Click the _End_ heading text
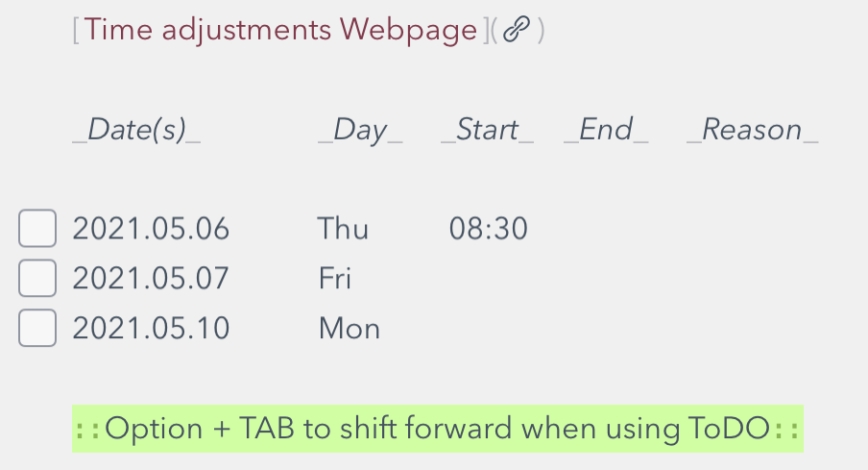 (x=606, y=131)
